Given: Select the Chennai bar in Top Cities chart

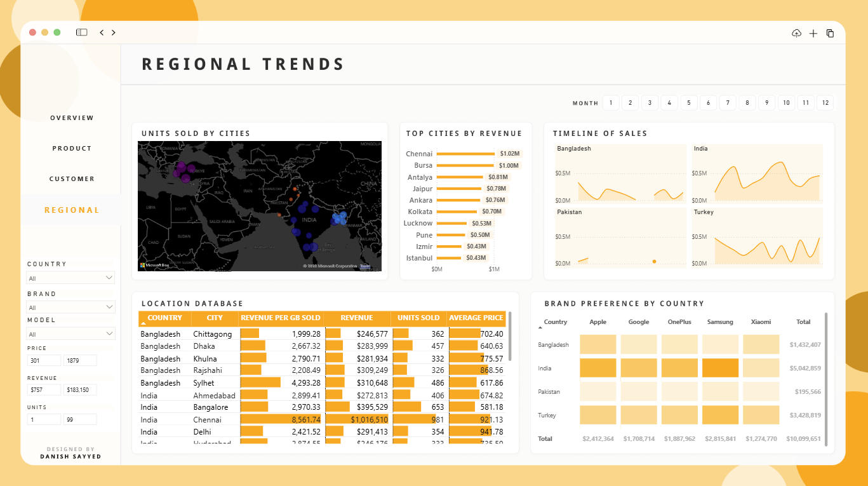Looking at the screenshot, I should coord(465,154).
